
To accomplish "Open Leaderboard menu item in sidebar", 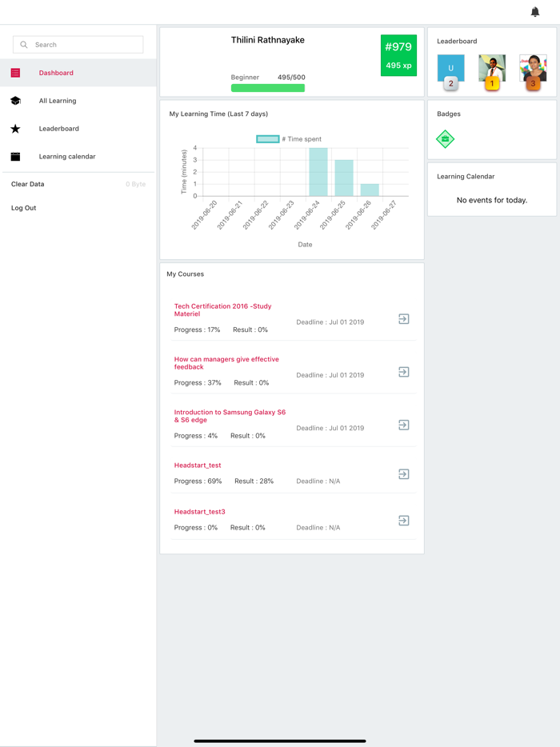I will coord(78,129).
